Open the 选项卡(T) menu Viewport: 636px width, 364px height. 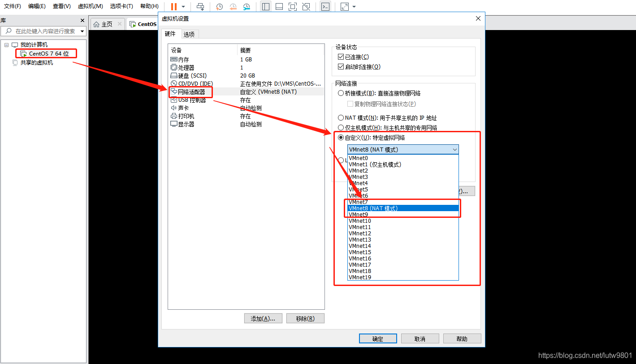pyautogui.click(x=121, y=6)
